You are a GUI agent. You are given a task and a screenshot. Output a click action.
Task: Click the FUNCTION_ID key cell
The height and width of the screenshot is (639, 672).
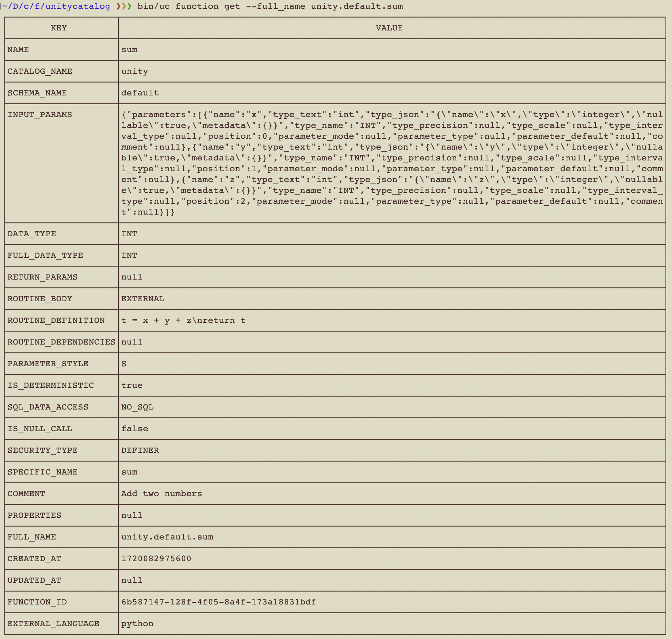coord(62,602)
